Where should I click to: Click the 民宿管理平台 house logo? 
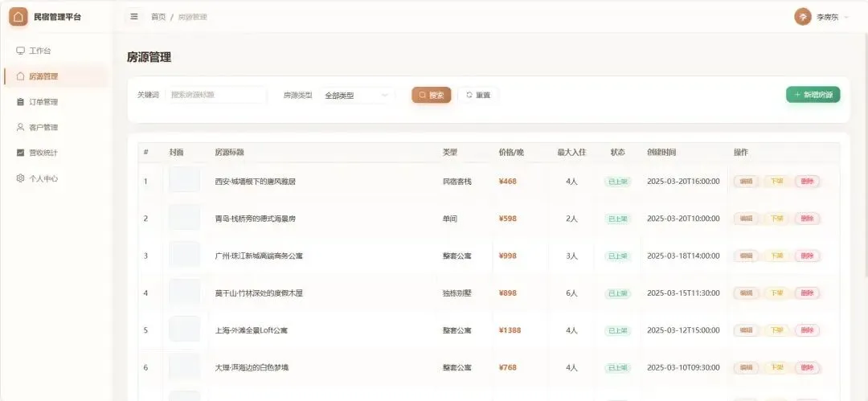pos(18,17)
